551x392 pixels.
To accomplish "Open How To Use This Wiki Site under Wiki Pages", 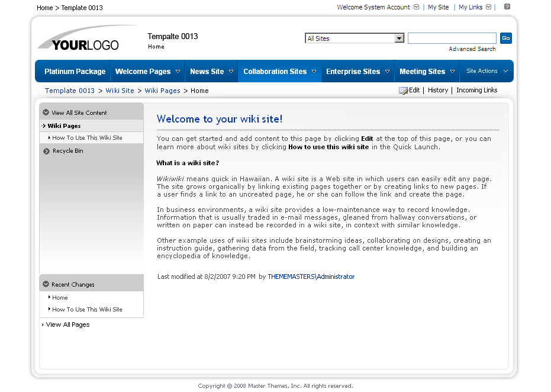I will tap(87, 138).
